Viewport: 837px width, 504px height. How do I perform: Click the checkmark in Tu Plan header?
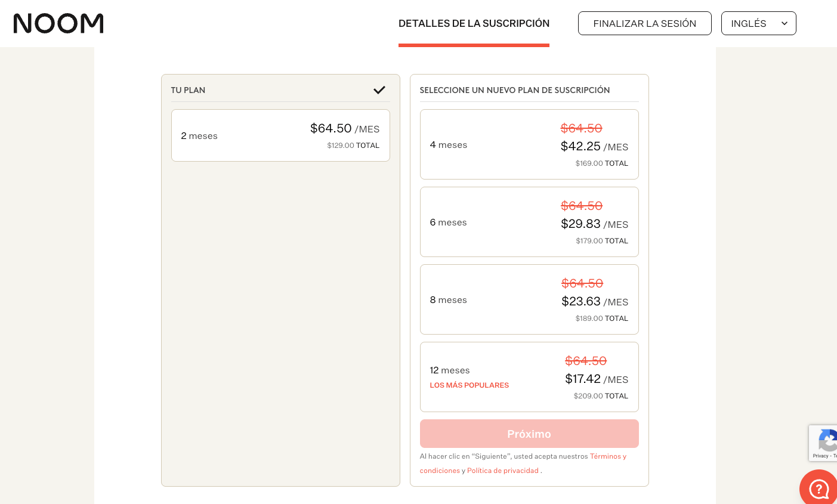tap(379, 90)
